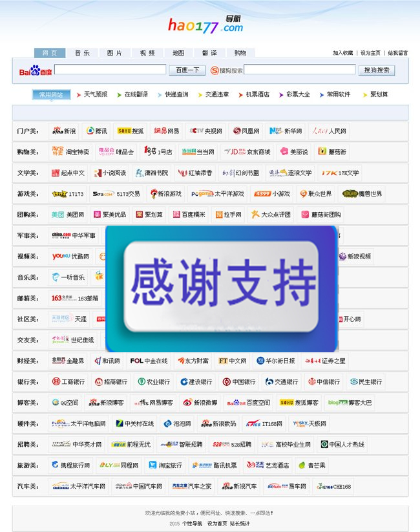Viewport: 420px width, 532px height.
Task: Switch to the 翻译 search tab
Action: [209, 53]
